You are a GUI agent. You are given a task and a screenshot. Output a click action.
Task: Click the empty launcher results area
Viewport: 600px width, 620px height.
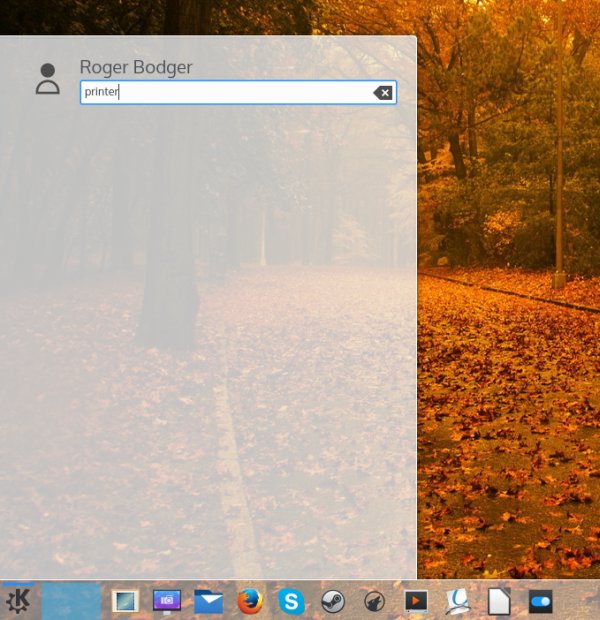pyautogui.click(x=208, y=340)
